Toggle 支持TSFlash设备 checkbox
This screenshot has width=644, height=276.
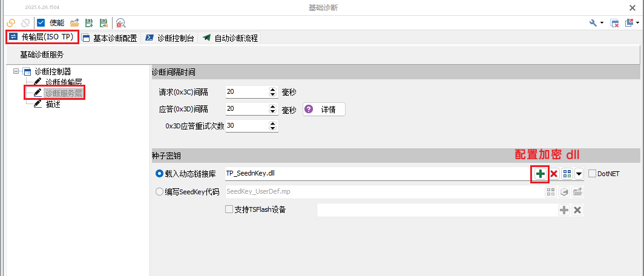229,209
